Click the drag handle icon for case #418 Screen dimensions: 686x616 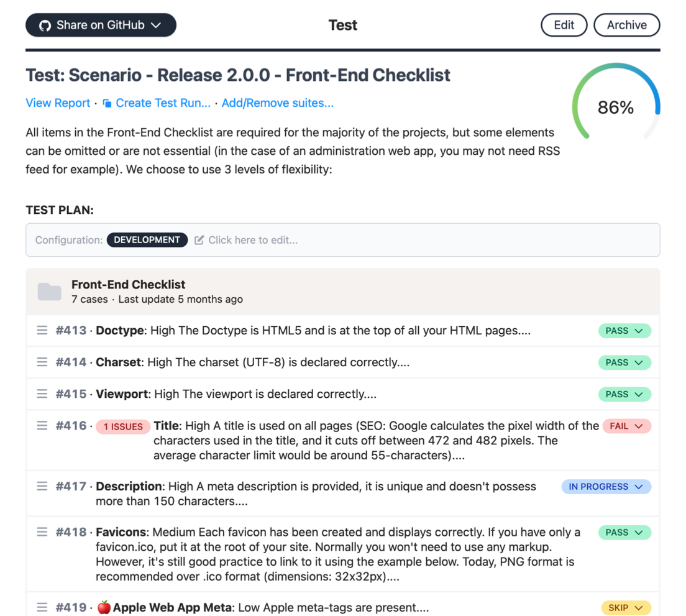[42, 532]
